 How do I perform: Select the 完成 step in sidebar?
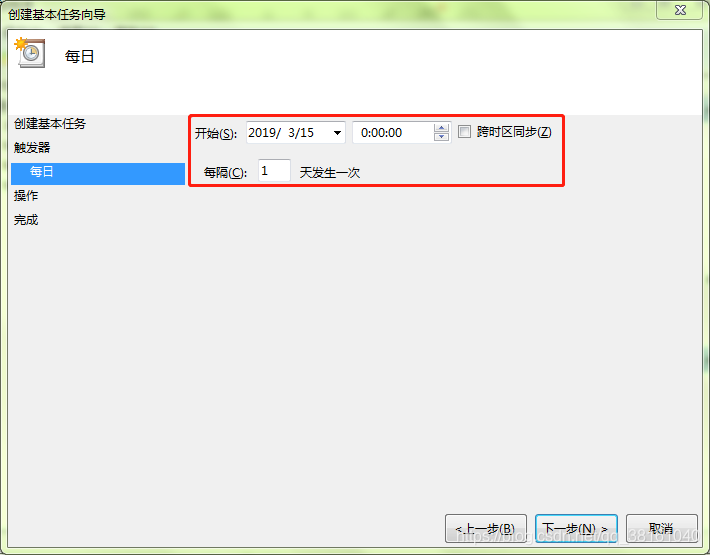point(26,220)
